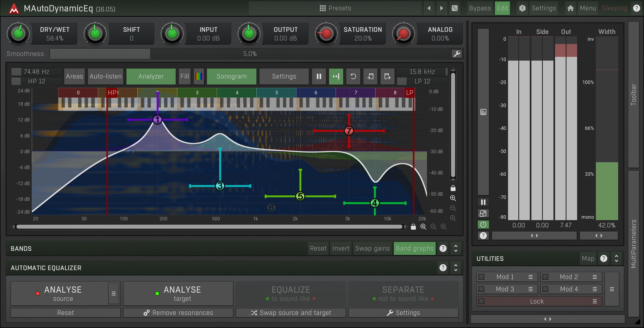Screen dimensions: 644x328
Task: Switch to Edit mode
Action: click(502, 8)
